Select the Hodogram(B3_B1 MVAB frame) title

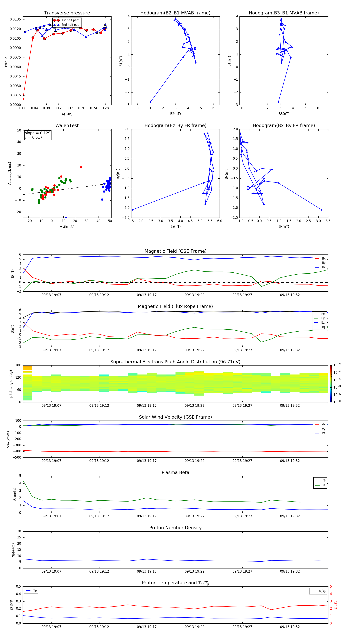(x=284, y=13)
